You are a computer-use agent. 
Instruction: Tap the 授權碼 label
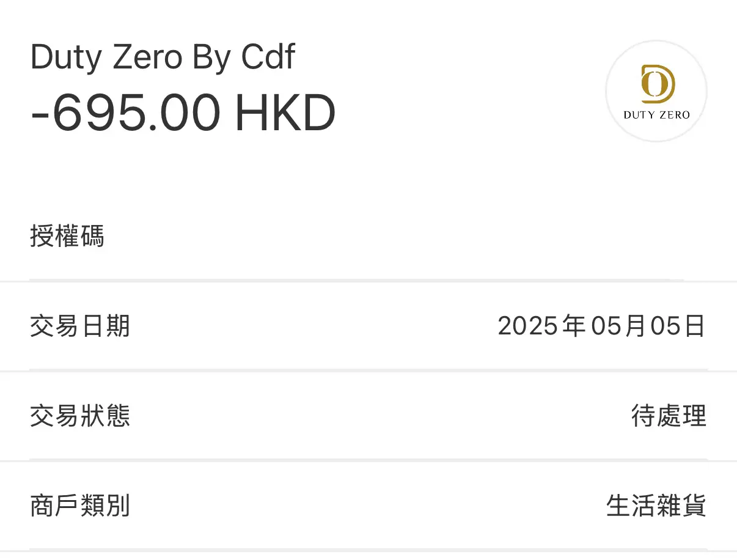tap(67, 236)
